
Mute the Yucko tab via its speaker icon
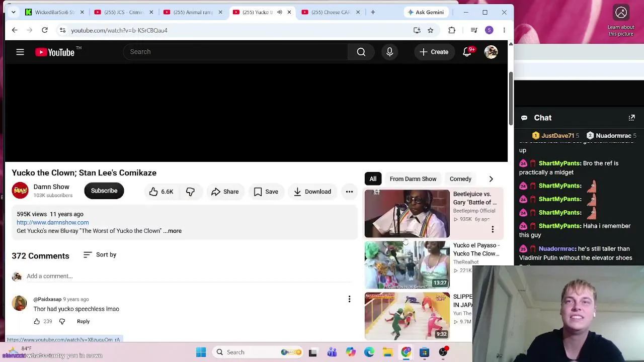click(x=279, y=12)
